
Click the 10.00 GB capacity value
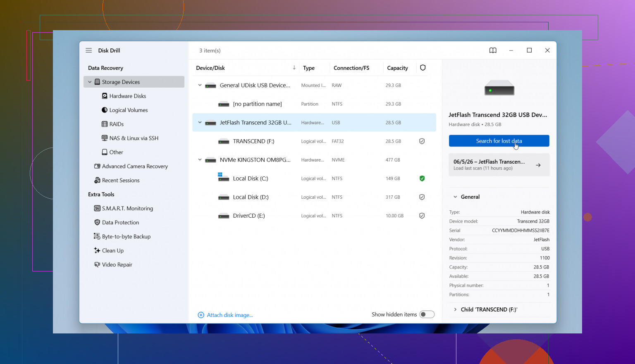[394, 216]
